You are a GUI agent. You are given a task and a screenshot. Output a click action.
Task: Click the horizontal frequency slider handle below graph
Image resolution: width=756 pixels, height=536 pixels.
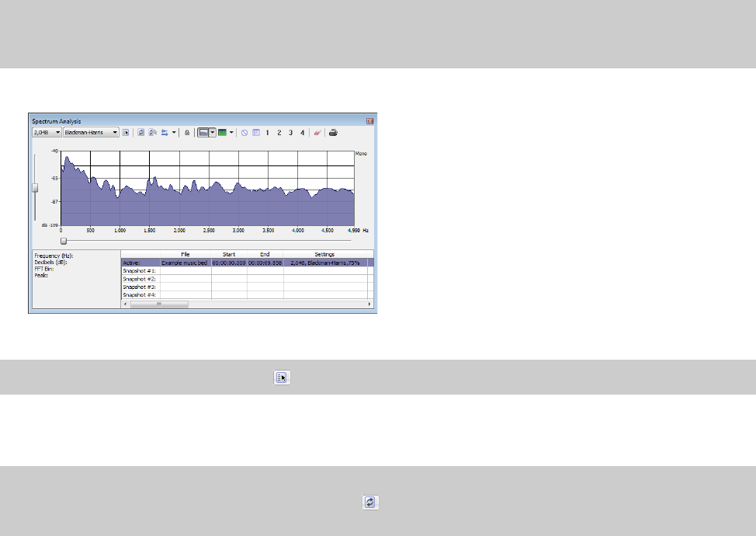pos(64,241)
